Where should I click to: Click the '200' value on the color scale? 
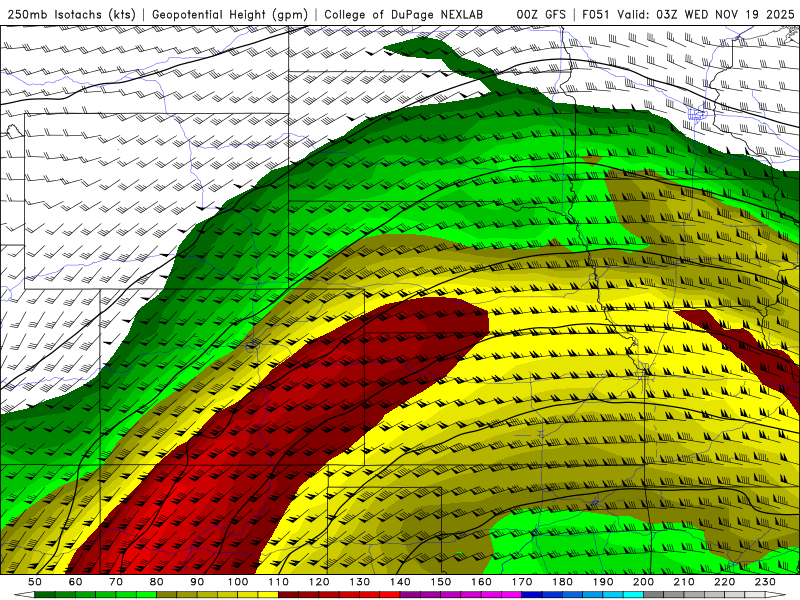pos(643,582)
